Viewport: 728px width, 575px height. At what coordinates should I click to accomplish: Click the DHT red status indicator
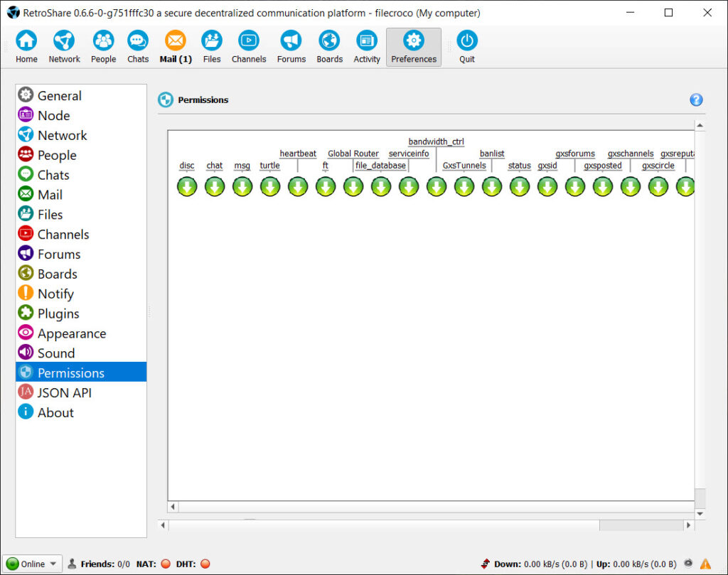(x=205, y=564)
